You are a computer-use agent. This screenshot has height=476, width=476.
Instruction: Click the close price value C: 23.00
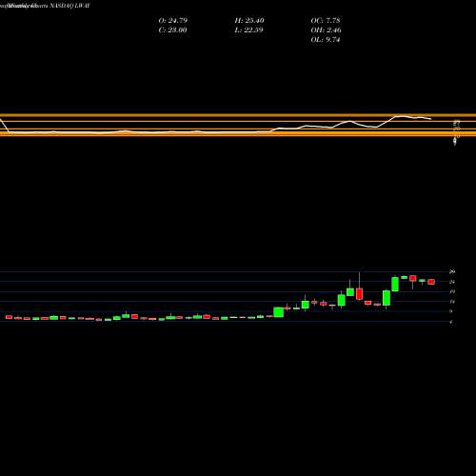click(x=172, y=30)
